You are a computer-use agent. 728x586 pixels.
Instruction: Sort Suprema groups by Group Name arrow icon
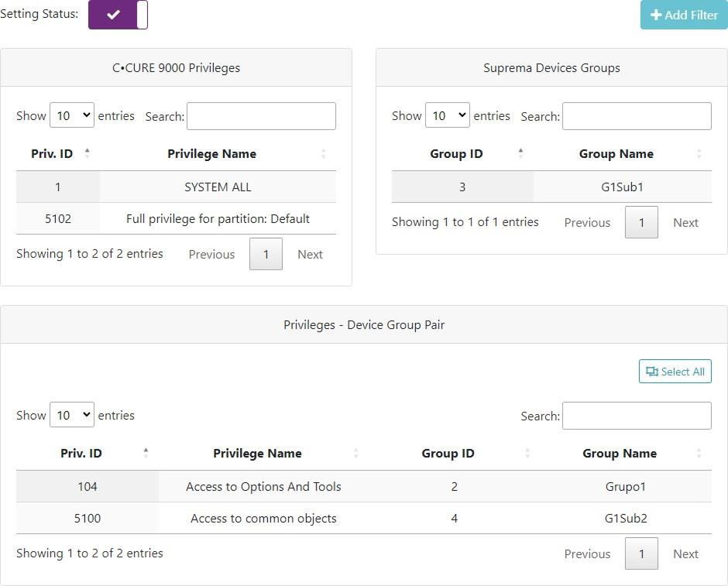pos(699,153)
